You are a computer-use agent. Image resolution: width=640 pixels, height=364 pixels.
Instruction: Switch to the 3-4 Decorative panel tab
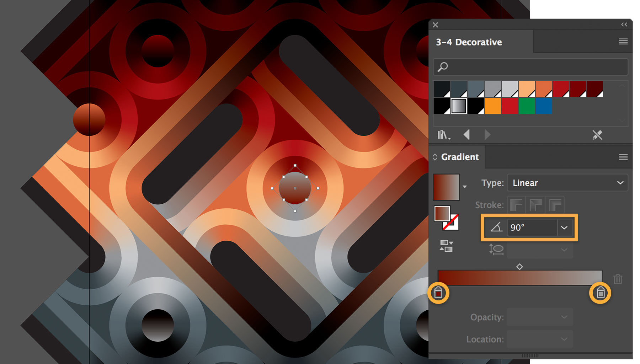point(469,42)
